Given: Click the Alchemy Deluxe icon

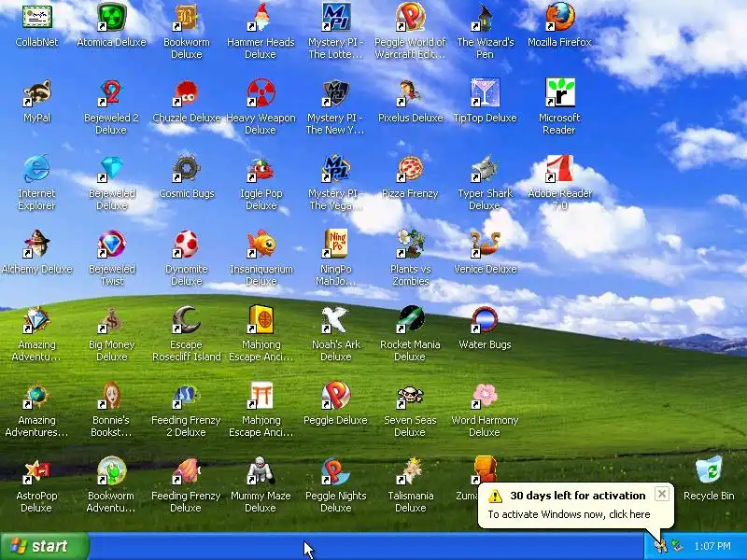Looking at the screenshot, I should coord(36,244).
